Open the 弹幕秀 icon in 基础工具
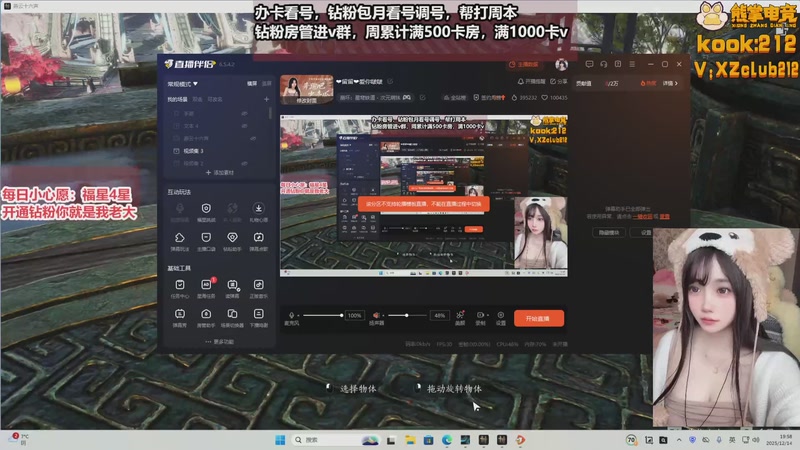Screen dimensions: 800x450 click(x=180, y=314)
